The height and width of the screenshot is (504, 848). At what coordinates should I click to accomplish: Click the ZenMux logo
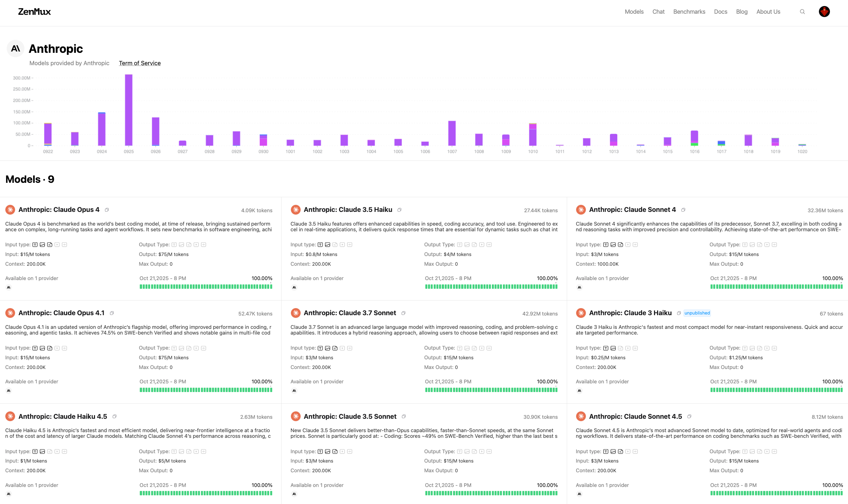click(34, 12)
